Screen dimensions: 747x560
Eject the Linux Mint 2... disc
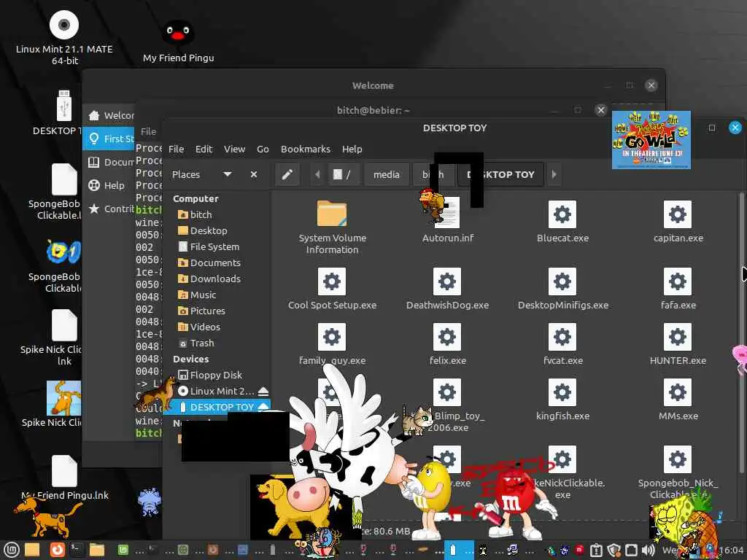263,391
